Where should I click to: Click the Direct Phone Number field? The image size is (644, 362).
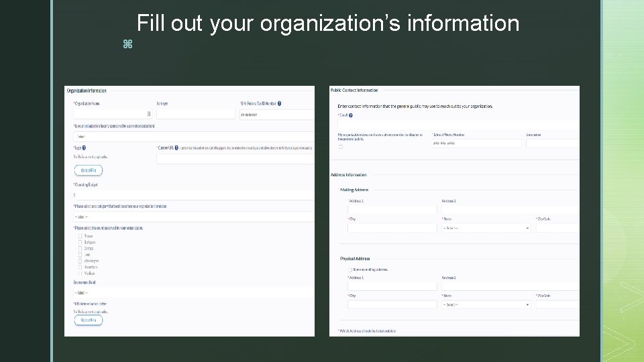477,143
